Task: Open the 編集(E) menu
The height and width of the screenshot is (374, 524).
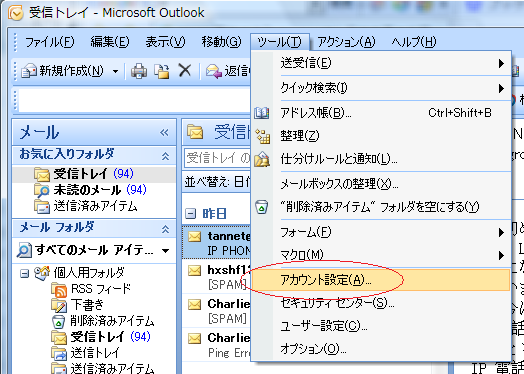Action: coord(110,42)
